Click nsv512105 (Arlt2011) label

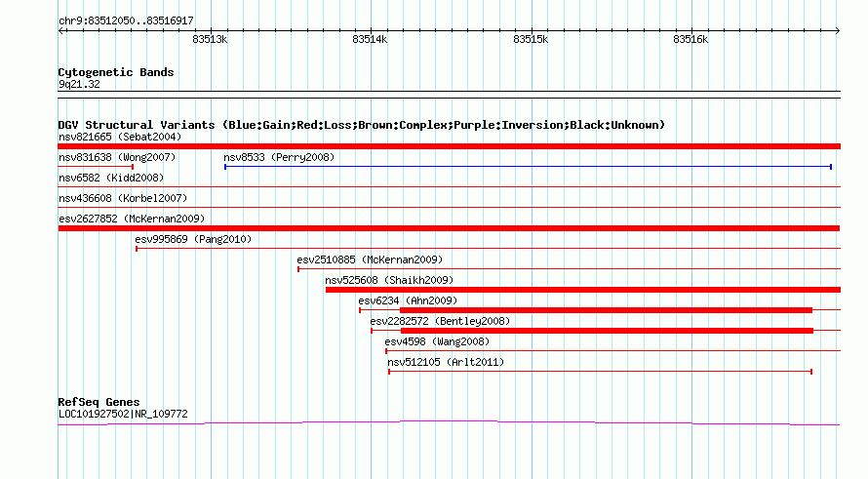[x=446, y=362]
